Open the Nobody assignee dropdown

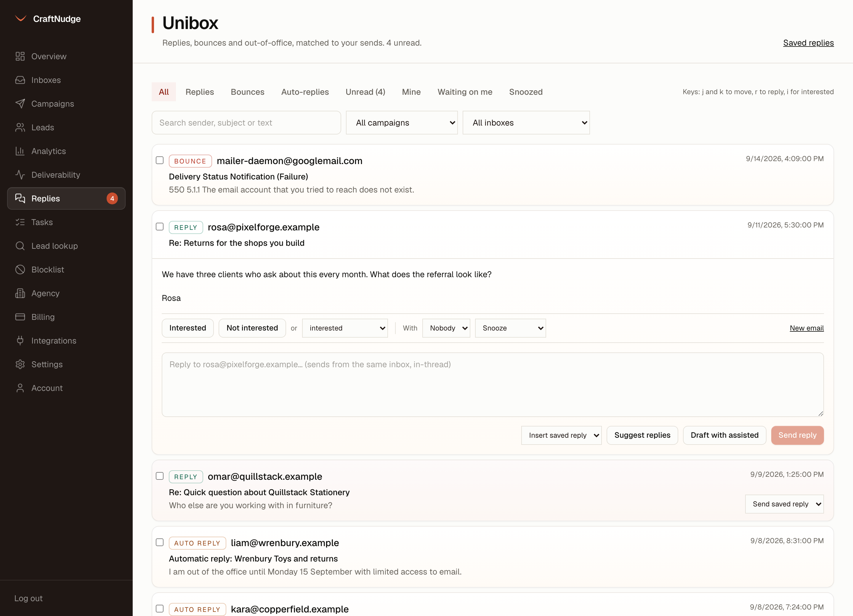point(446,328)
